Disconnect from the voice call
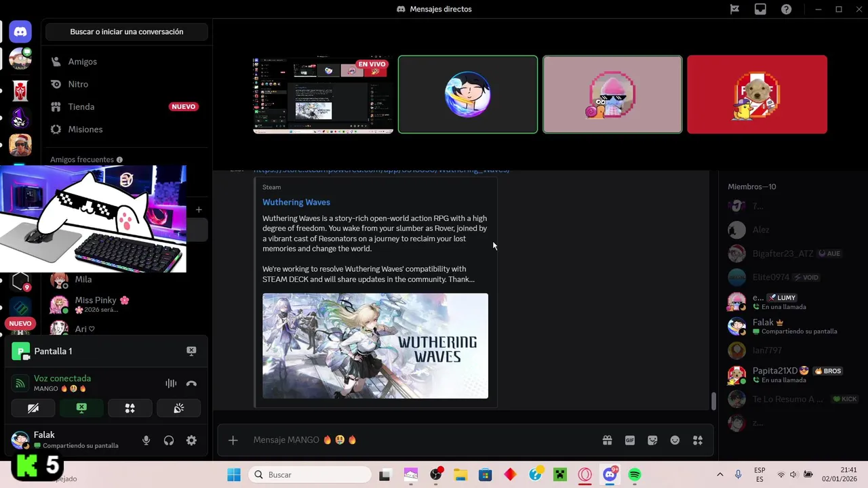The image size is (868, 488). tap(191, 384)
